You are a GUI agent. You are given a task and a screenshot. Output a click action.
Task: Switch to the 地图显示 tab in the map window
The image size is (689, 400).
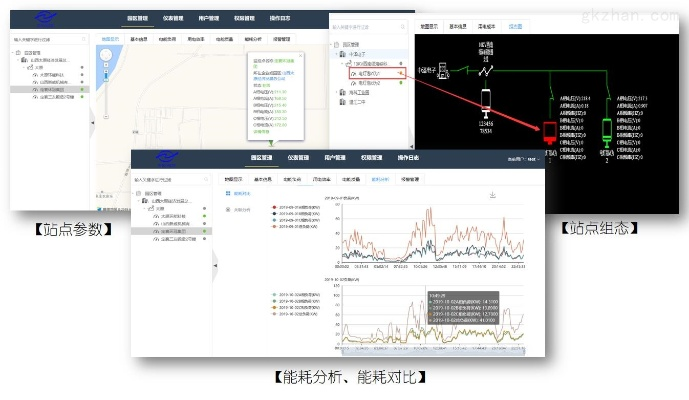click(110, 40)
